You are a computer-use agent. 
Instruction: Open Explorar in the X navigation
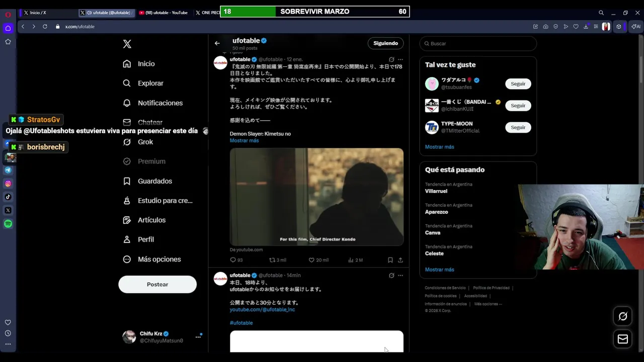point(143,83)
